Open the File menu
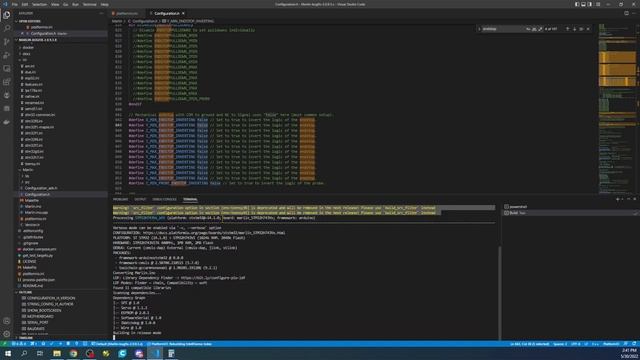This screenshot has width=640, height=360. (14, 4)
